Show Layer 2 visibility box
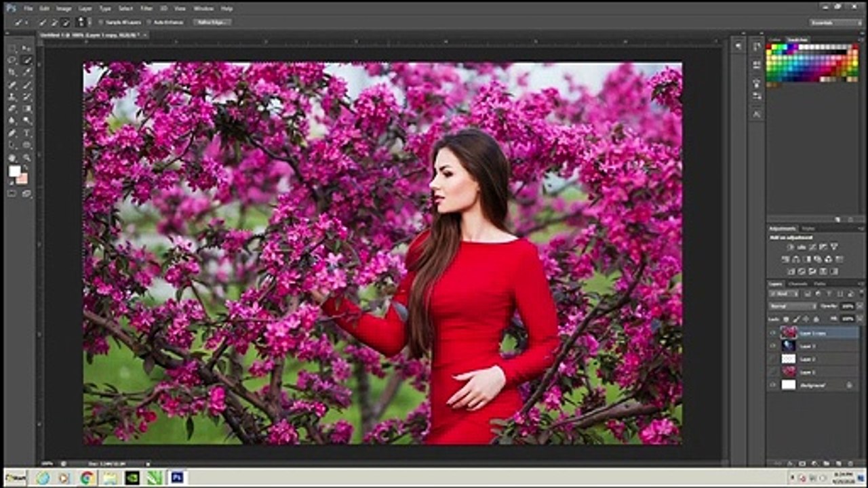This screenshot has height=488, width=868. 773,359
